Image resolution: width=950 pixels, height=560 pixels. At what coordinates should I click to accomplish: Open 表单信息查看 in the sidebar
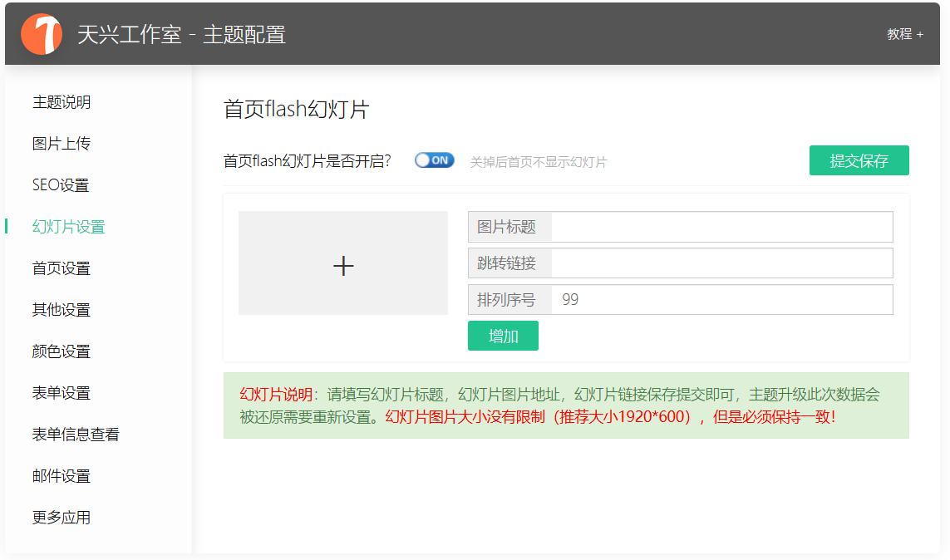coord(76,435)
